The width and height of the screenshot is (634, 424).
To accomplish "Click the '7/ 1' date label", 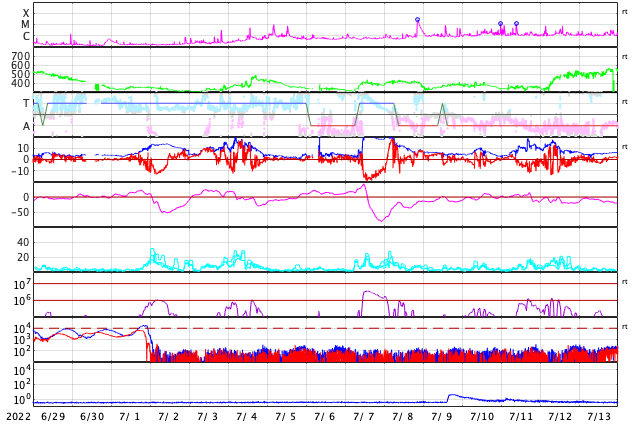I will click(x=130, y=416).
